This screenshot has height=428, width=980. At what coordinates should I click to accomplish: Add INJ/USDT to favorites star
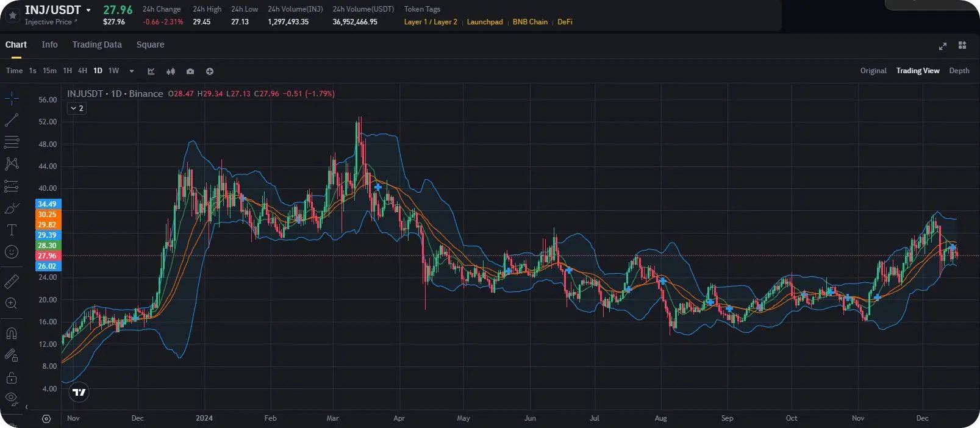(12, 15)
